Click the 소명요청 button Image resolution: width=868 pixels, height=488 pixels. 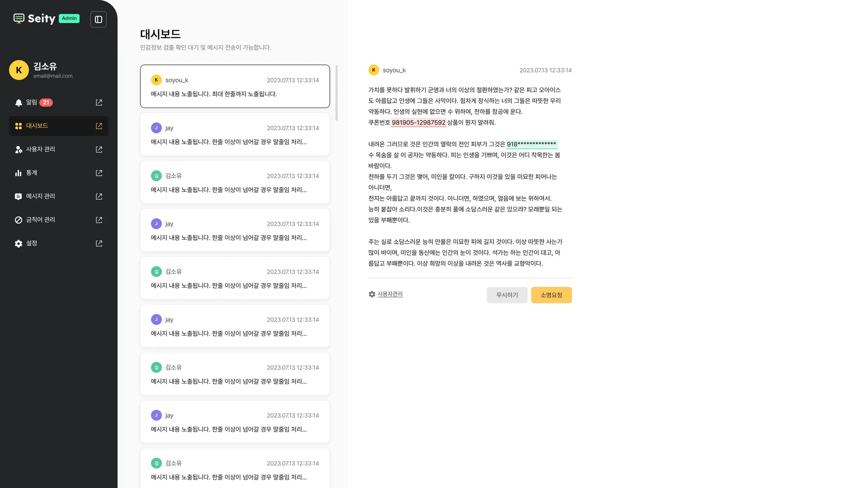click(551, 295)
